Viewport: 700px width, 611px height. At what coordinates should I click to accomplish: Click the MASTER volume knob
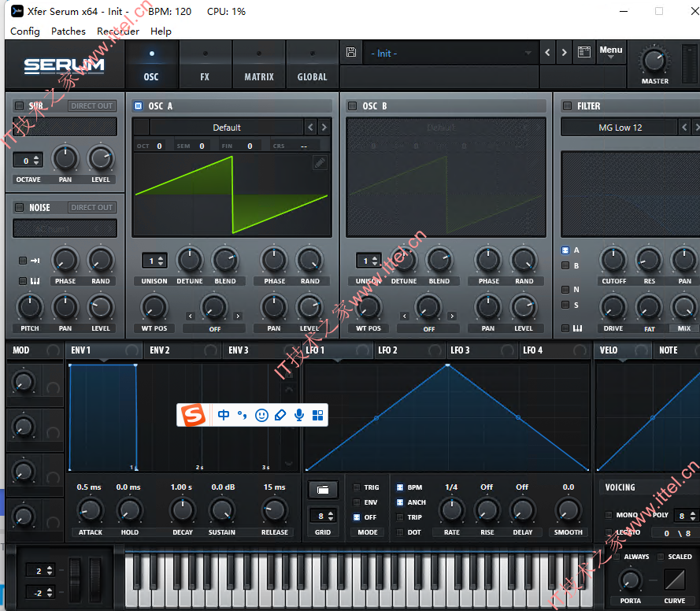(654, 61)
